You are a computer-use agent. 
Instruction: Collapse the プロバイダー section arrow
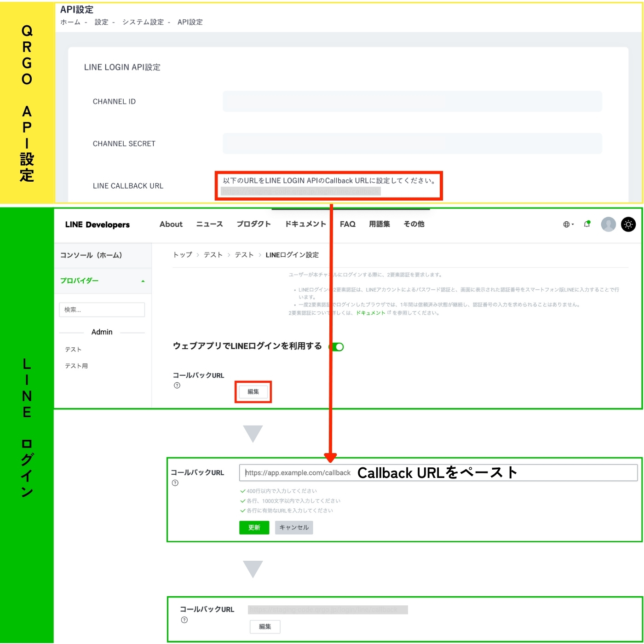tap(143, 281)
